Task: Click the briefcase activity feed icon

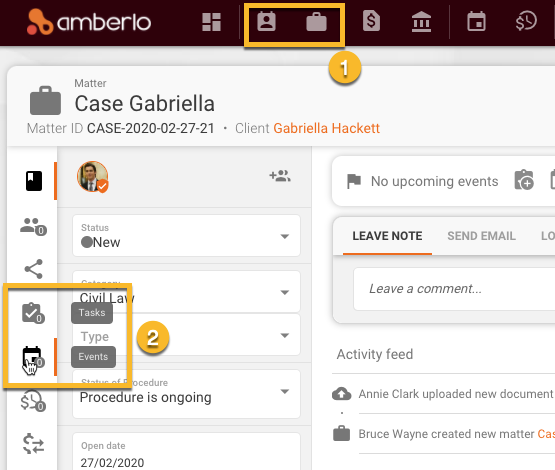Action: pos(341,433)
